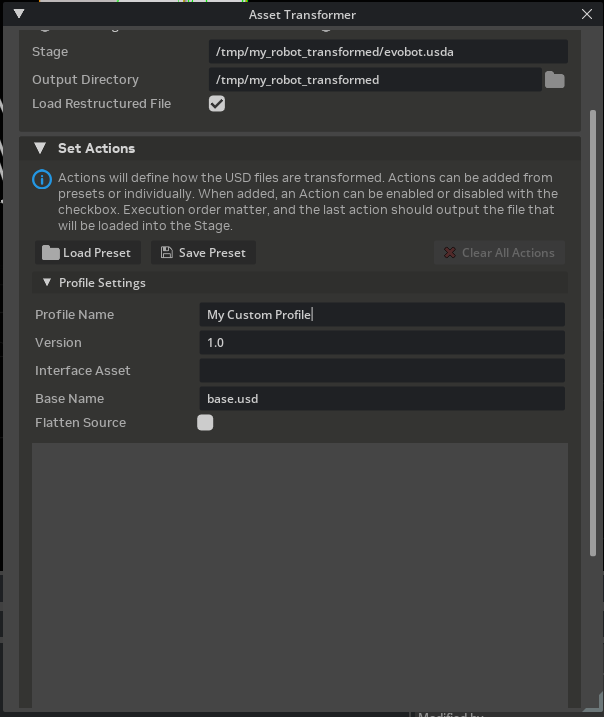Screen dimensions: 604x717
Task: Click the Asset Transformer title bar
Action: [x=302, y=14]
